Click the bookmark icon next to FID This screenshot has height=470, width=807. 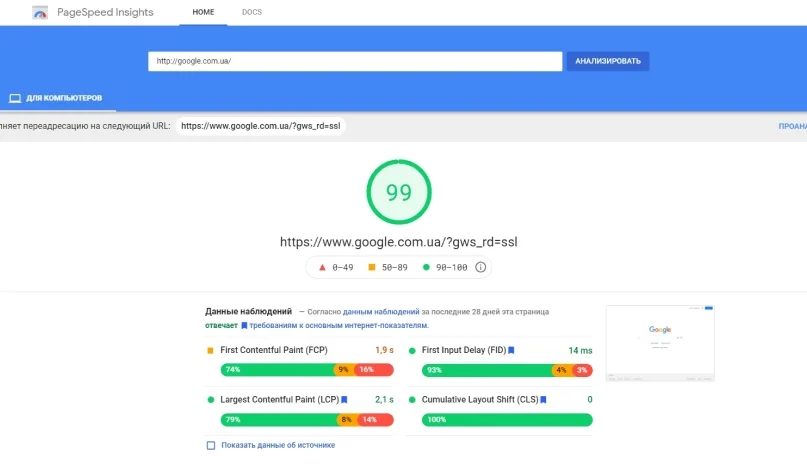[x=511, y=351]
